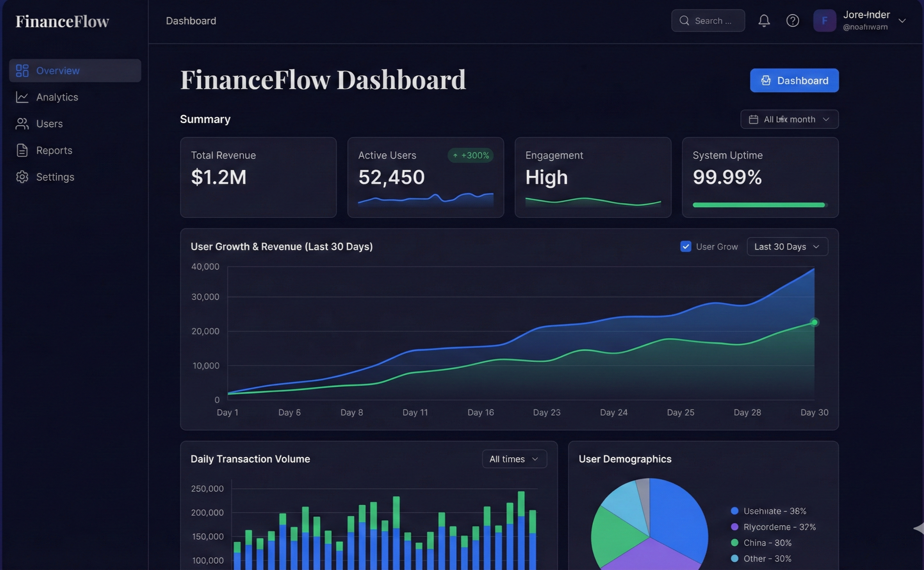The image size is (924, 570).
Task: Click the blue Dashboard button
Action: pyautogui.click(x=795, y=81)
